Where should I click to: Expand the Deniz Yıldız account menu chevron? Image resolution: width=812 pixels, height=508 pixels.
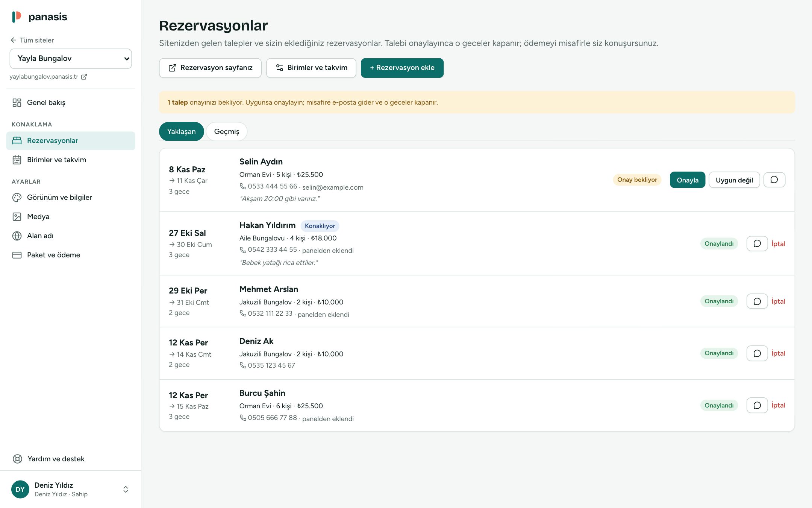[126, 489]
